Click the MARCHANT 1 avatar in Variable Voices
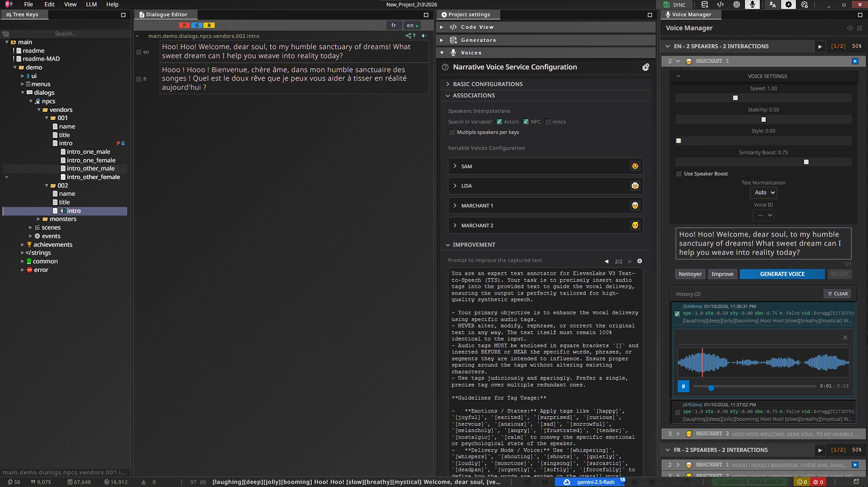 click(x=635, y=206)
